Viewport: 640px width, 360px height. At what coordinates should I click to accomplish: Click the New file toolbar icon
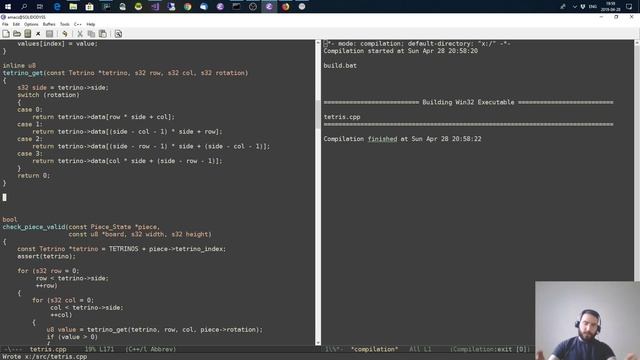pos(6,34)
